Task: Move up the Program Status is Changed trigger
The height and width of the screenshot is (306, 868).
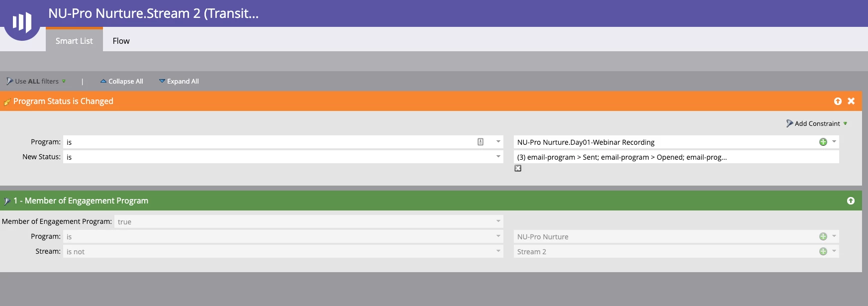Action: (x=838, y=101)
